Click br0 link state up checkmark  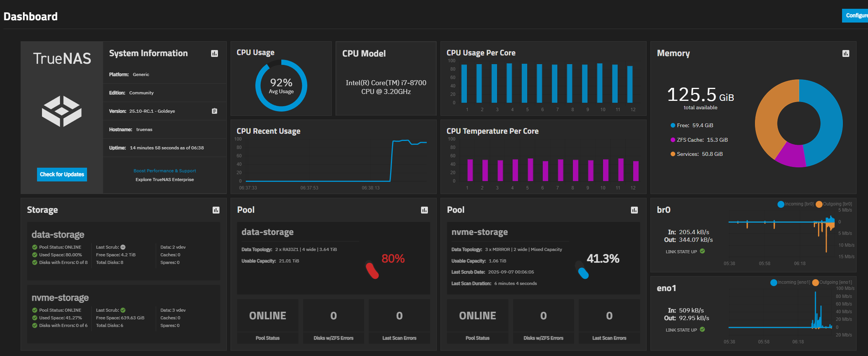click(x=702, y=251)
